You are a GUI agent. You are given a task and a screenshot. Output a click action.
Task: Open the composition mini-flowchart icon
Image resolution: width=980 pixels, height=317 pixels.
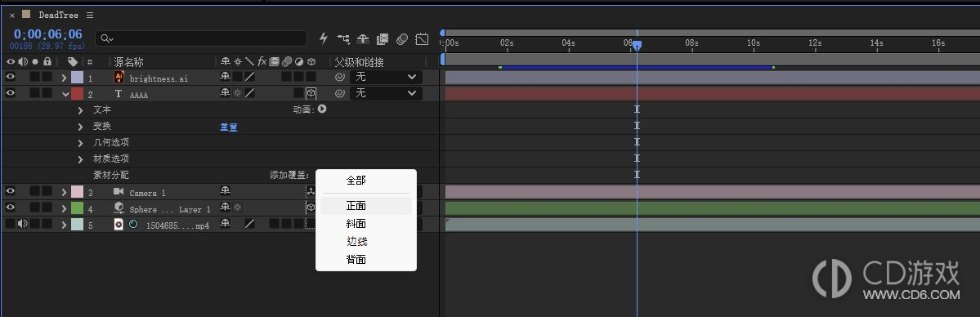343,38
